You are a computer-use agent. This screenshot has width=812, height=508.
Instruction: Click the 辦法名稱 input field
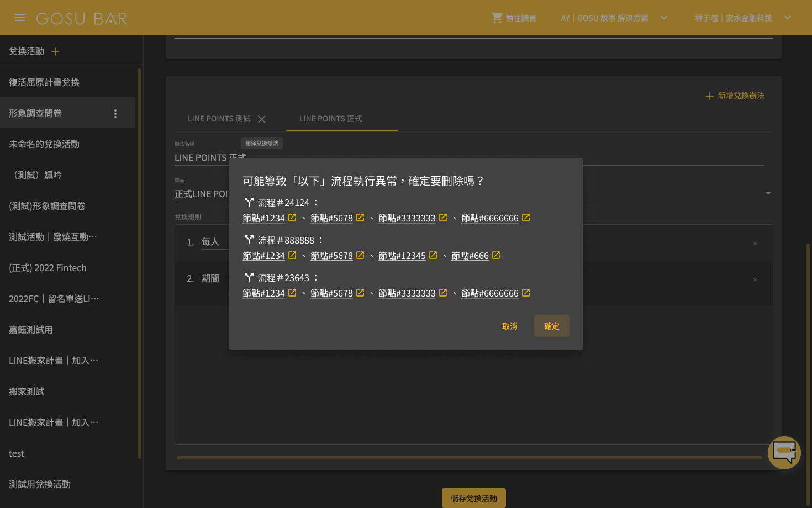pyautogui.click(x=470, y=157)
